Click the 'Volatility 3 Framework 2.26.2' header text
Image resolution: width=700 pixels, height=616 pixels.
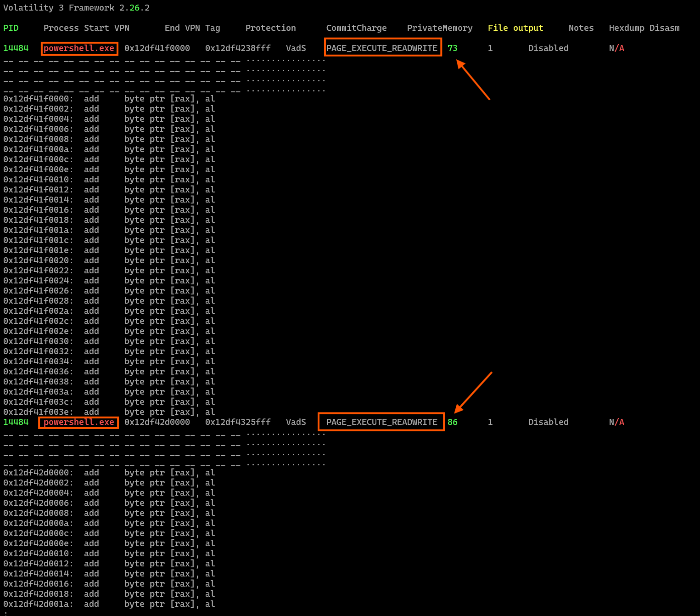[76, 8]
